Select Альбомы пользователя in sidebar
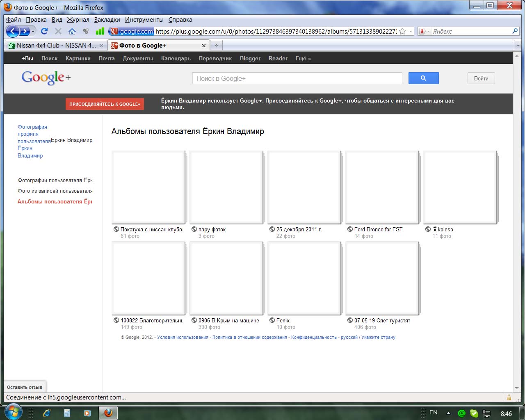 55,201
